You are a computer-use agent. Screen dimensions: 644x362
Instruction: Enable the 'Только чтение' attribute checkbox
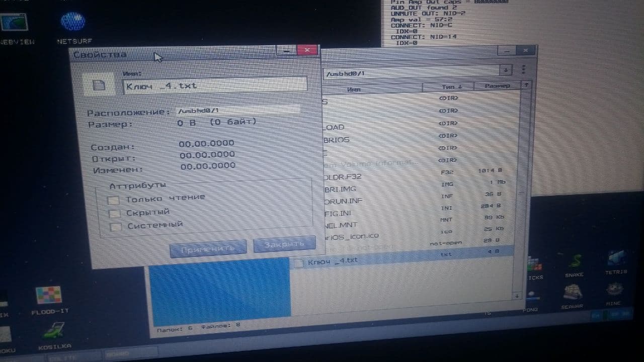114,200
